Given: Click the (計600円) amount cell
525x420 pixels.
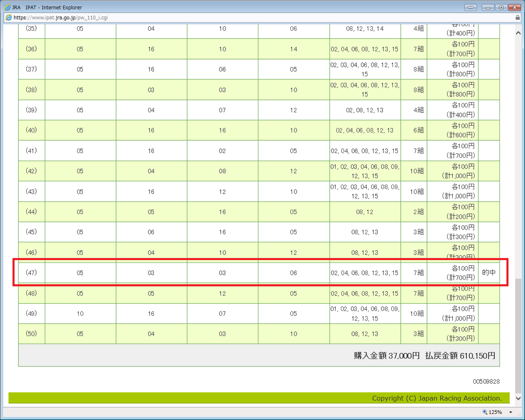Looking at the screenshot, I should click(x=461, y=135).
